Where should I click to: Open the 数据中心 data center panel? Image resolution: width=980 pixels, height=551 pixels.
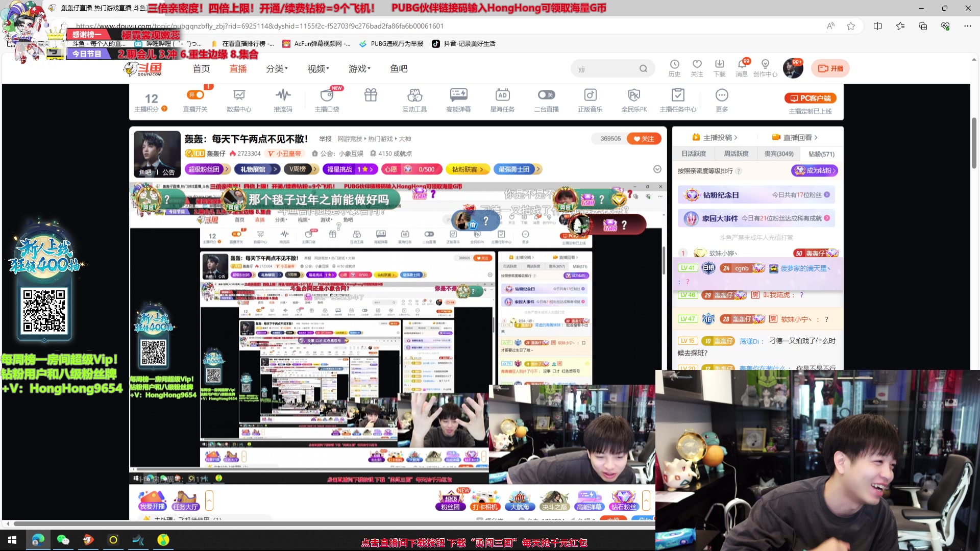coord(239,99)
